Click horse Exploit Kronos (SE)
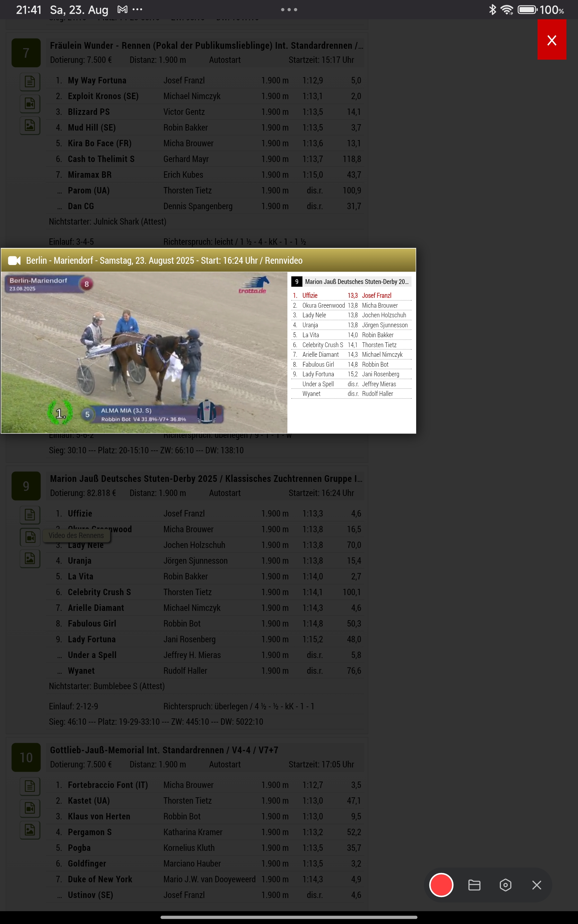The width and height of the screenshot is (578, 924). coord(103,96)
